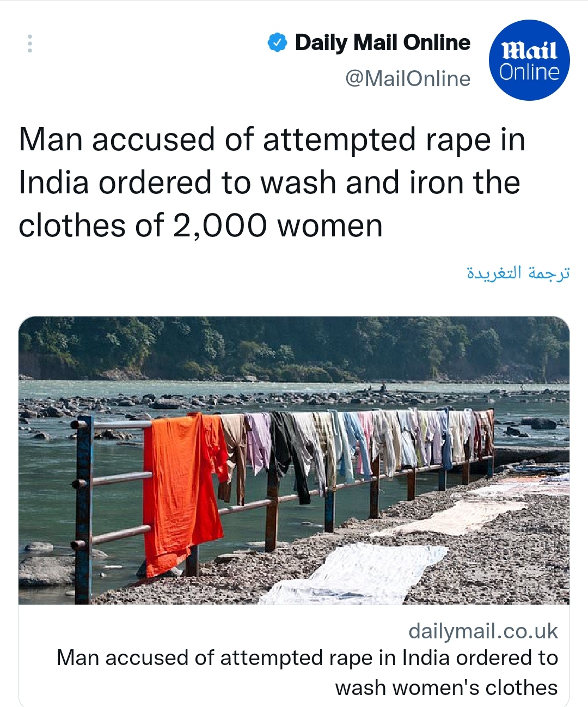Open the three-dot more options menu
Image resolution: width=588 pixels, height=707 pixels.
click(x=30, y=44)
